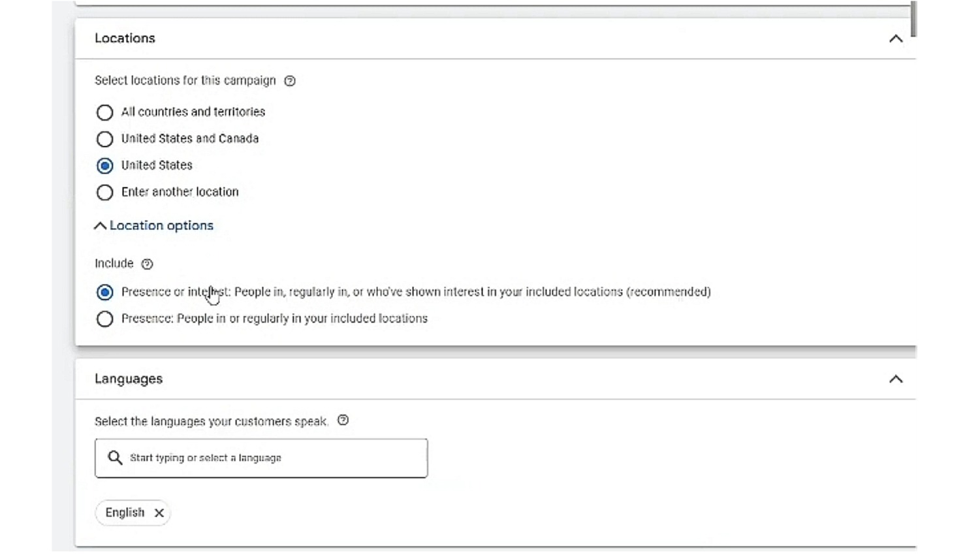Click the Location options link text
This screenshot has width=980, height=555.
point(161,225)
